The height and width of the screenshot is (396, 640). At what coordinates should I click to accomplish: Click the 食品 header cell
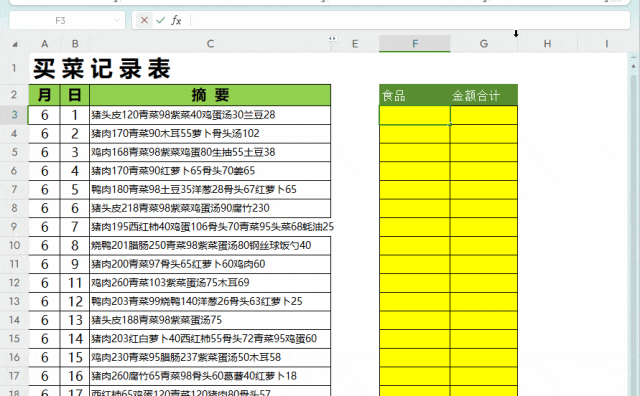tap(415, 95)
